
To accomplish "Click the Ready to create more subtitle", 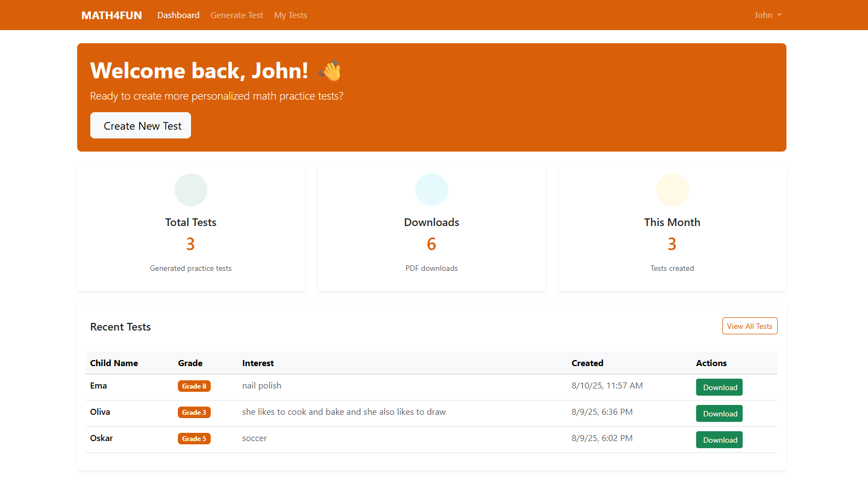I will click(217, 96).
